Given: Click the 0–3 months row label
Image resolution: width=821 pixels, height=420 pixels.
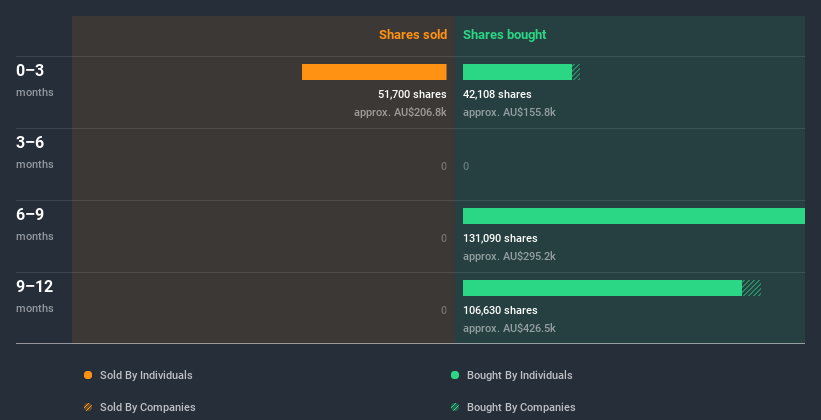Looking at the screenshot, I should (35, 80).
